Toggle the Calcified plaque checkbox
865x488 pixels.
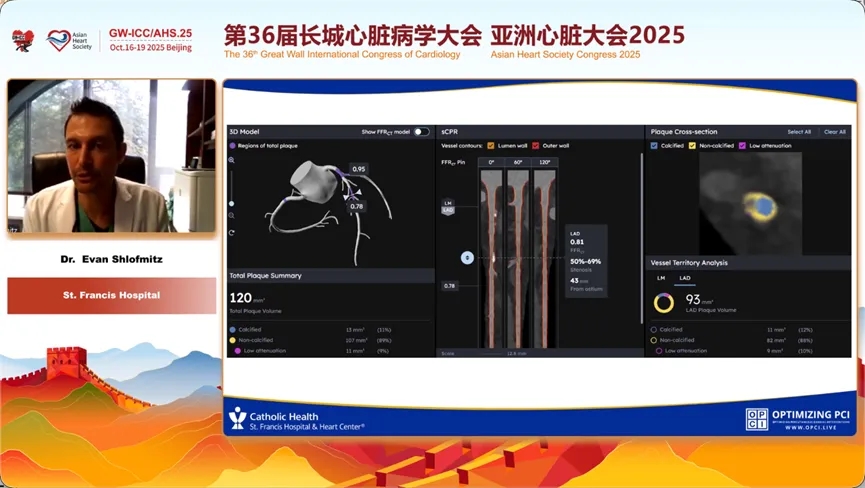pos(654,146)
